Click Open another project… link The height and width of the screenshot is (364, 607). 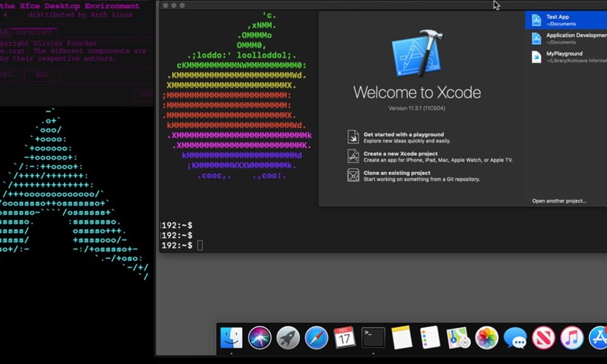tap(559, 201)
